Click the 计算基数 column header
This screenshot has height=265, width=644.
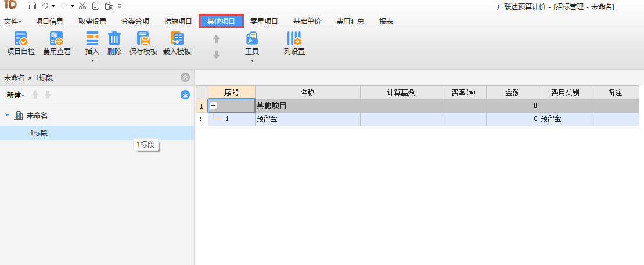pyautogui.click(x=401, y=92)
